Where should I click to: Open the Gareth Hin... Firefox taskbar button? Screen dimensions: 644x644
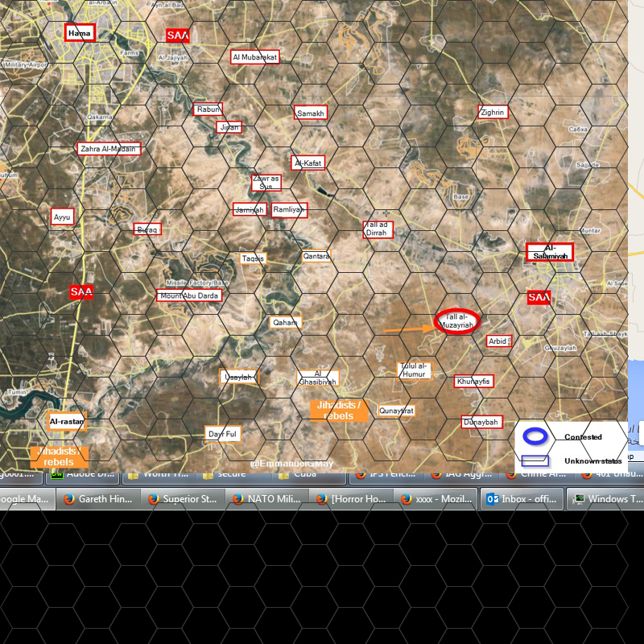pos(98,499)
